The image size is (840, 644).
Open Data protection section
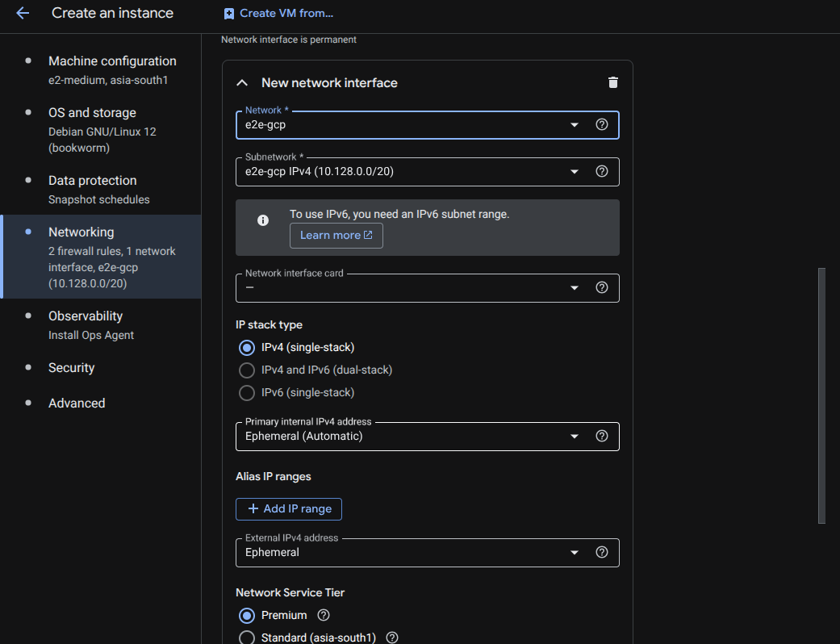(99, 190)
